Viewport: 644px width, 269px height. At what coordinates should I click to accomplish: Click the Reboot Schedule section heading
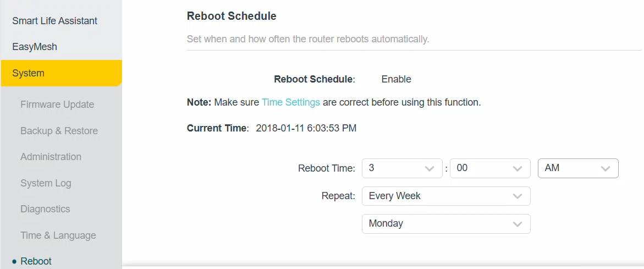(x=232, y=17)
